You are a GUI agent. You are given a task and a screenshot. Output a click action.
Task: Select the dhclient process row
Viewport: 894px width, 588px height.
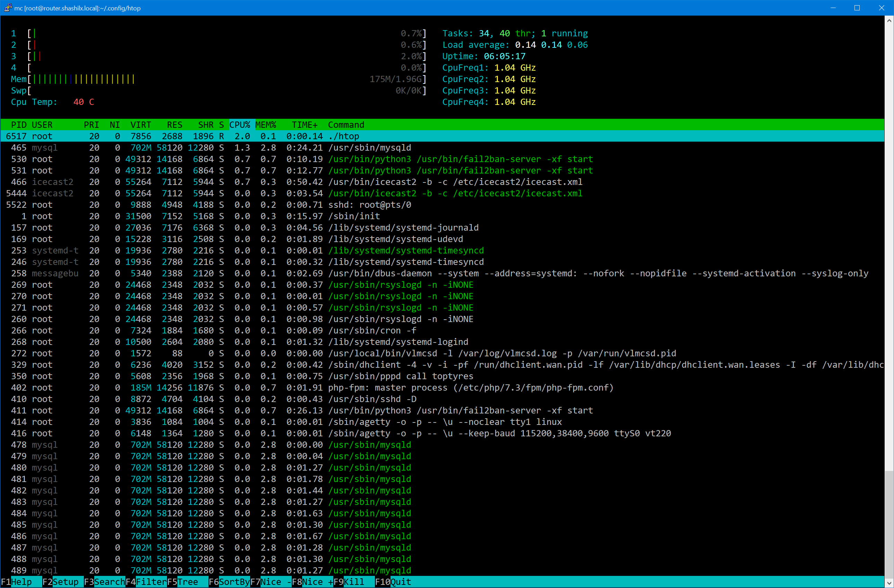click(442, 365)
